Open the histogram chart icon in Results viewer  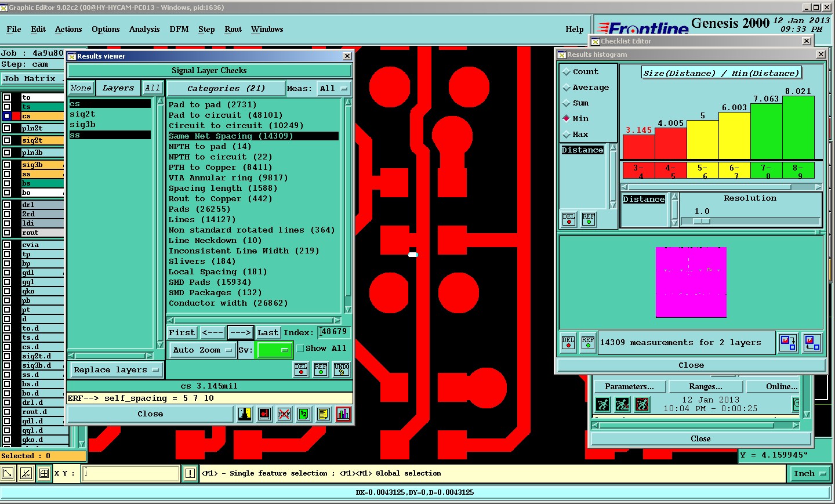coord(343,414)
